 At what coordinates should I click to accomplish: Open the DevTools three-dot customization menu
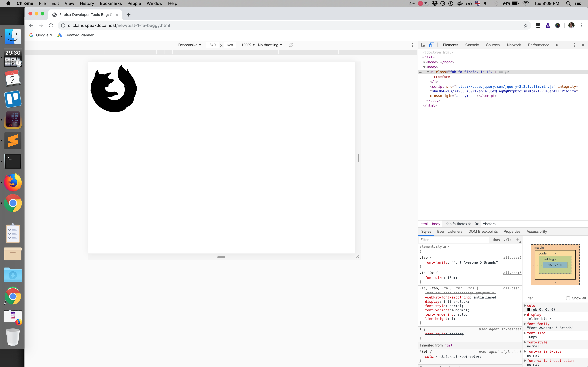pyautogui.click(x=574, y=45)
